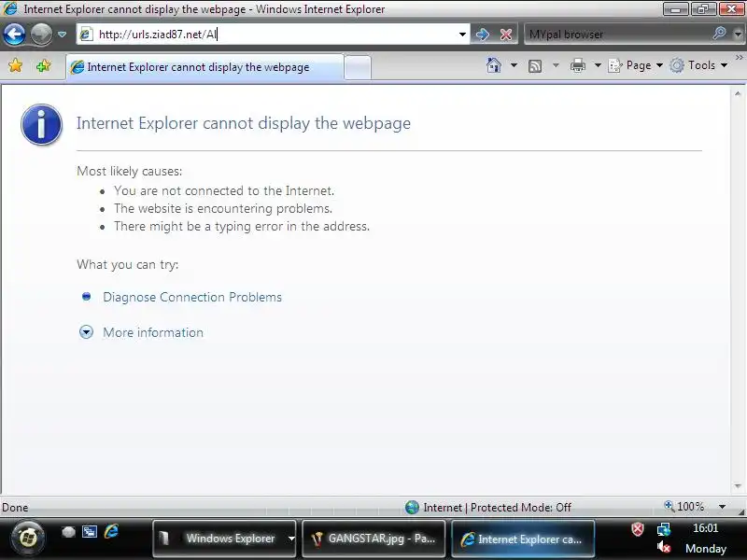The image size is (747, 560).
Task: Open the Page menu
Action: (x=636, y=65)
